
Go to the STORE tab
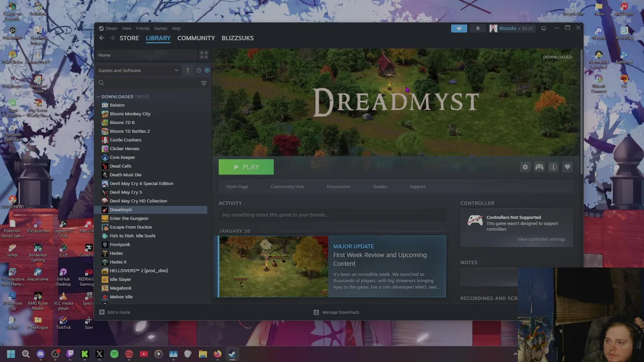pos(129,38)
